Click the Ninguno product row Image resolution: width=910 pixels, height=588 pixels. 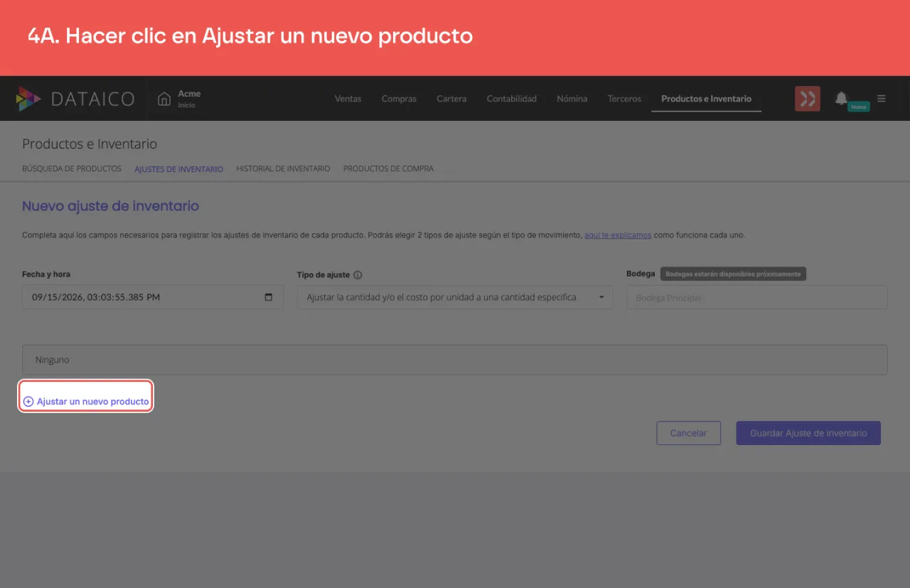[455, 360]
